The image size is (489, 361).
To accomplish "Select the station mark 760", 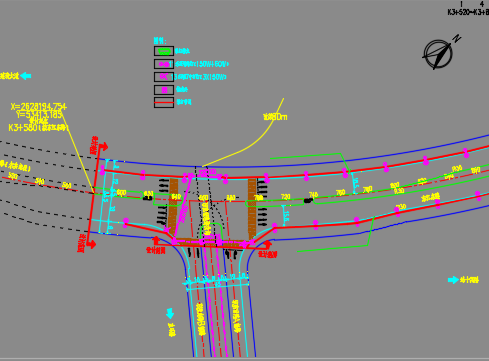I will tap(340, 193).
